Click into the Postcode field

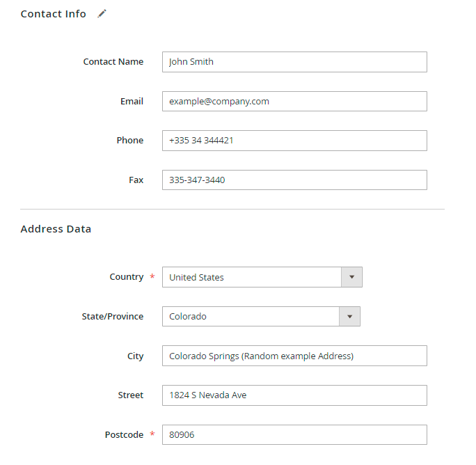pos(294,435)
